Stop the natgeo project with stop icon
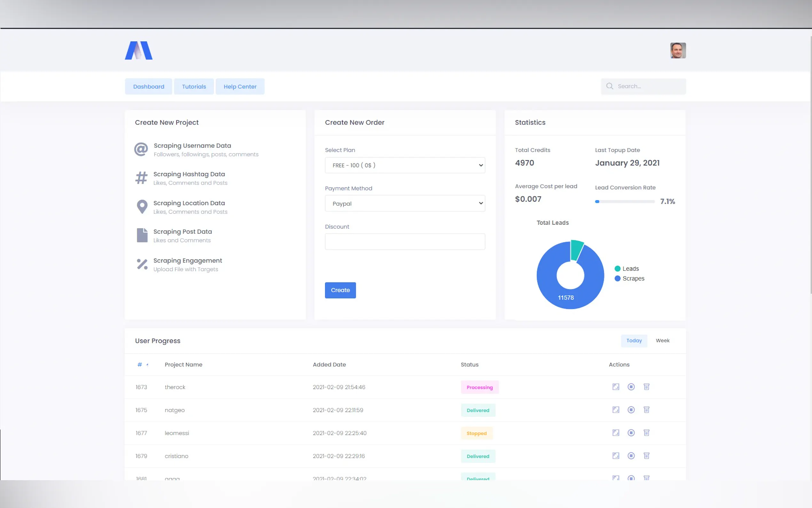Screen dimensions: 812x508 pyautogui.click(x=631, y=410)
